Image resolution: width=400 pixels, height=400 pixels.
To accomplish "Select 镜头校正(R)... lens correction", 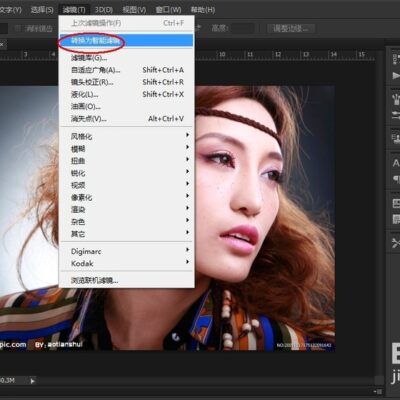I will tap(127, 82).
